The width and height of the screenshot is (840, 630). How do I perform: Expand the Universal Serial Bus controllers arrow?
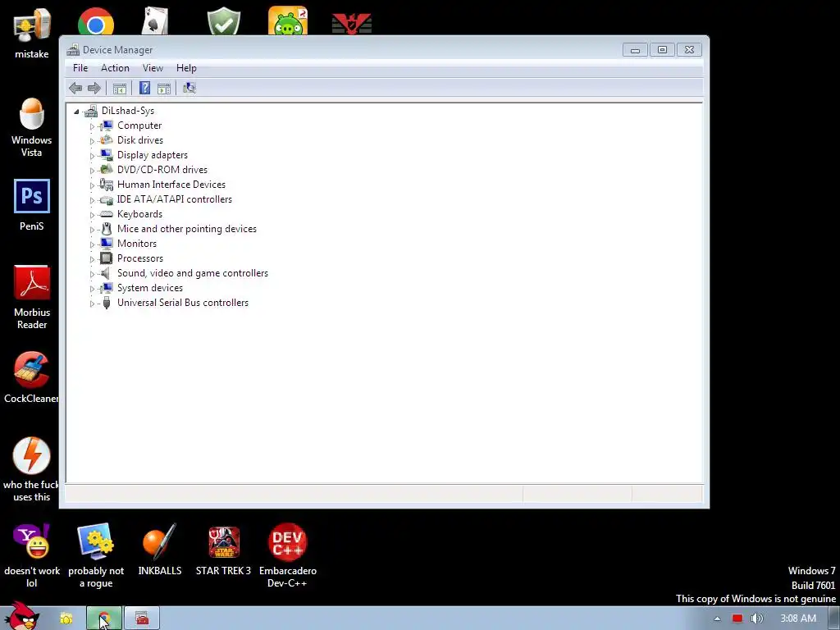click(x=92, y=304)
